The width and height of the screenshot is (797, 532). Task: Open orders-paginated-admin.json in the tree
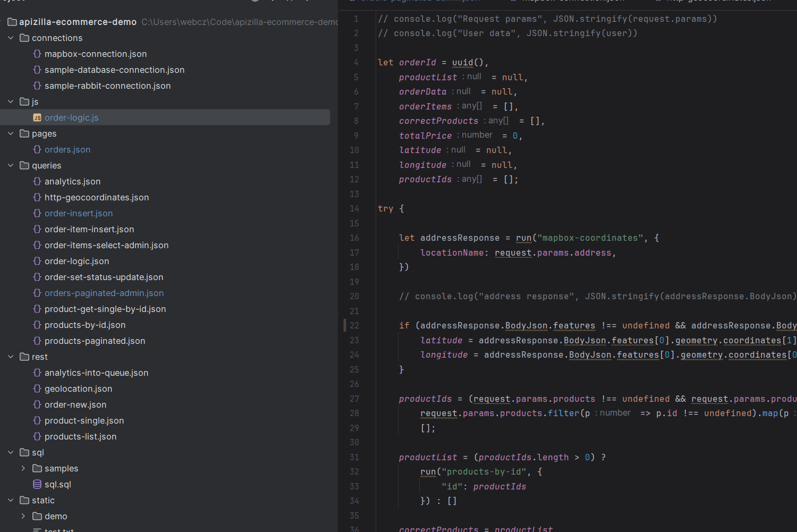pos(104,293)
